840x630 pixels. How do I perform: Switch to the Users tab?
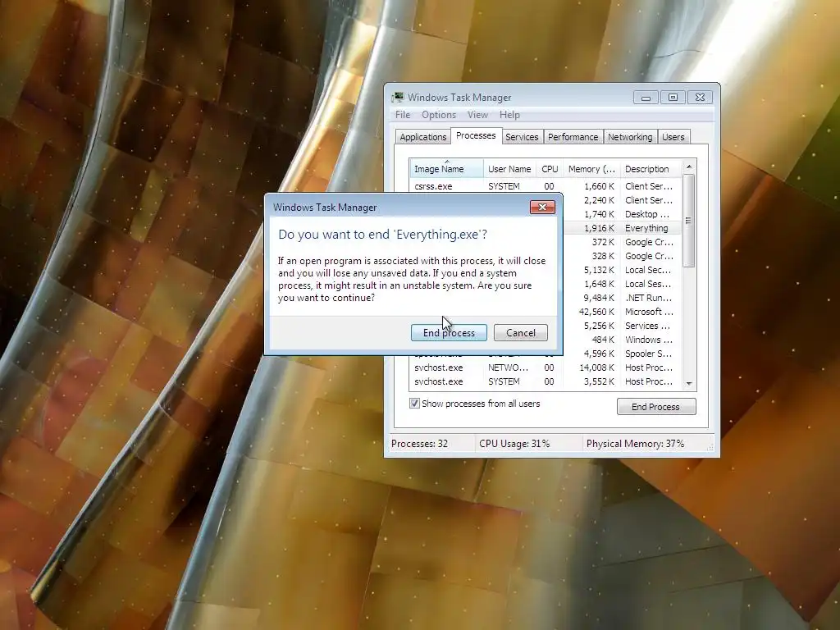[673, 137]
